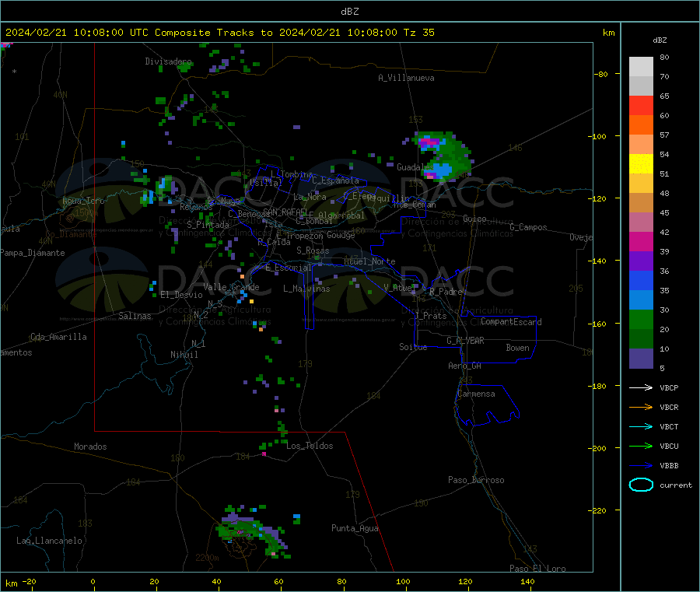Click the 'Paso_Barroso' map label

tap(476, 480)
